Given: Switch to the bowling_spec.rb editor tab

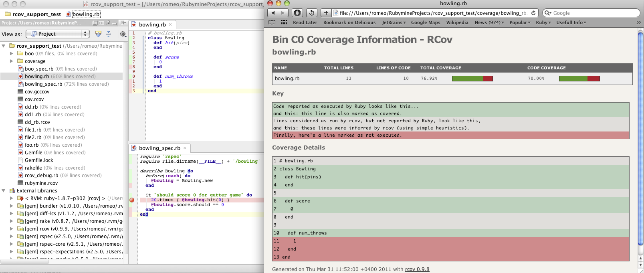Looking at the screenshot, I should (x=159, y=148).
